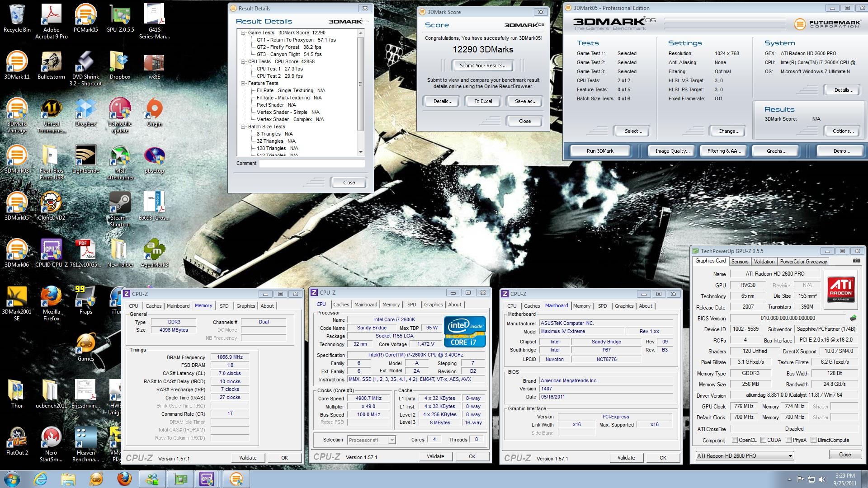Open DVD Shrink 3.2 shortcut
Viewport: 868px width, 488px height.
coord(86,68)
